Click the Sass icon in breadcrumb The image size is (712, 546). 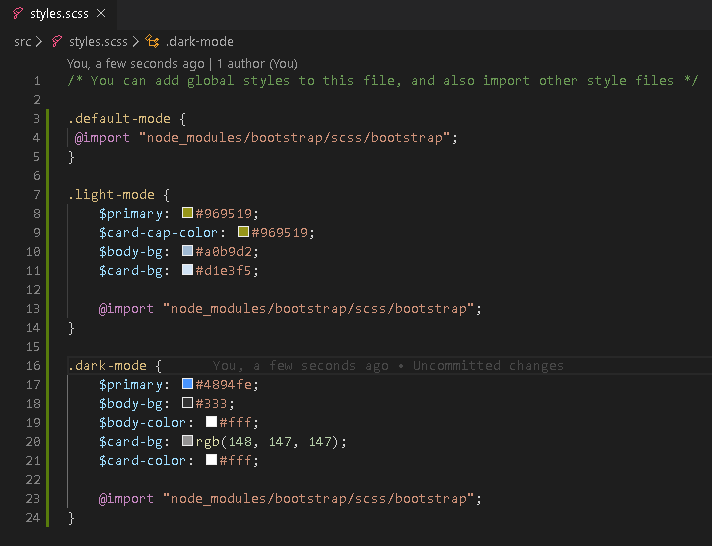[58, 42]
